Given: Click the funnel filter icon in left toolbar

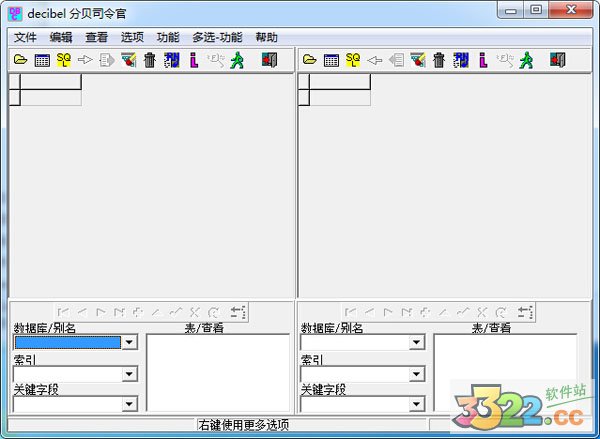Looking at the screenshot, I should coord(129,60).
